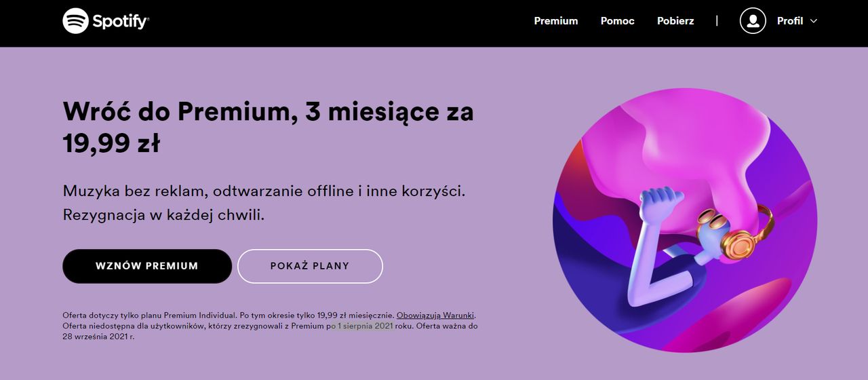Click the profile avatar icon
The image size is (868, 380).
pos(752,21)
